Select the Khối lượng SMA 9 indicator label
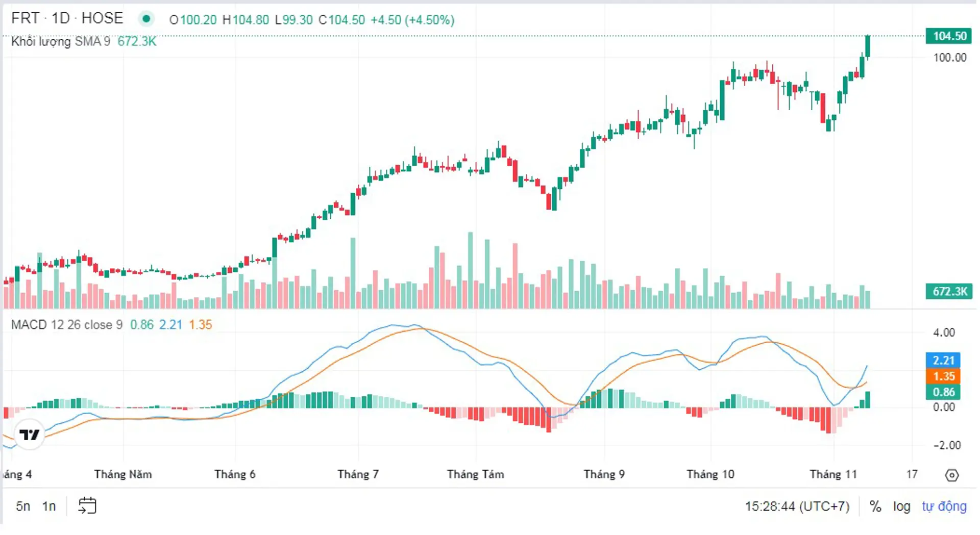 61,41
